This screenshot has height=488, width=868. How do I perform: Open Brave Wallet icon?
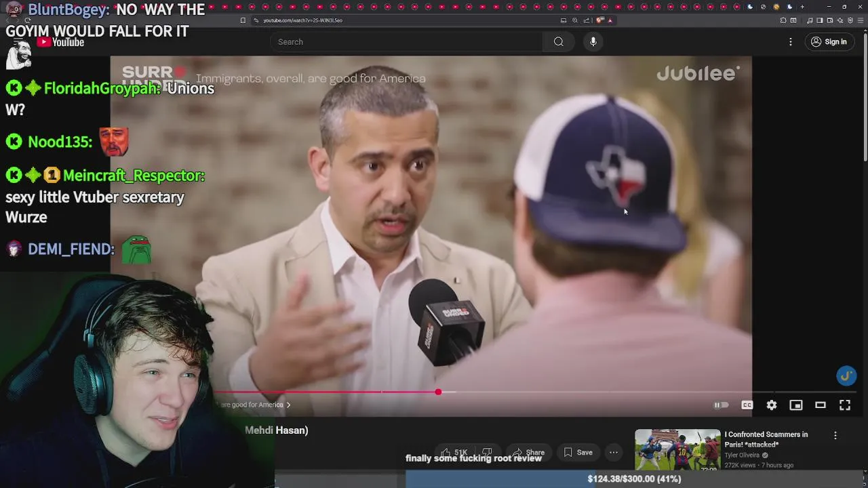click(830, 20)
